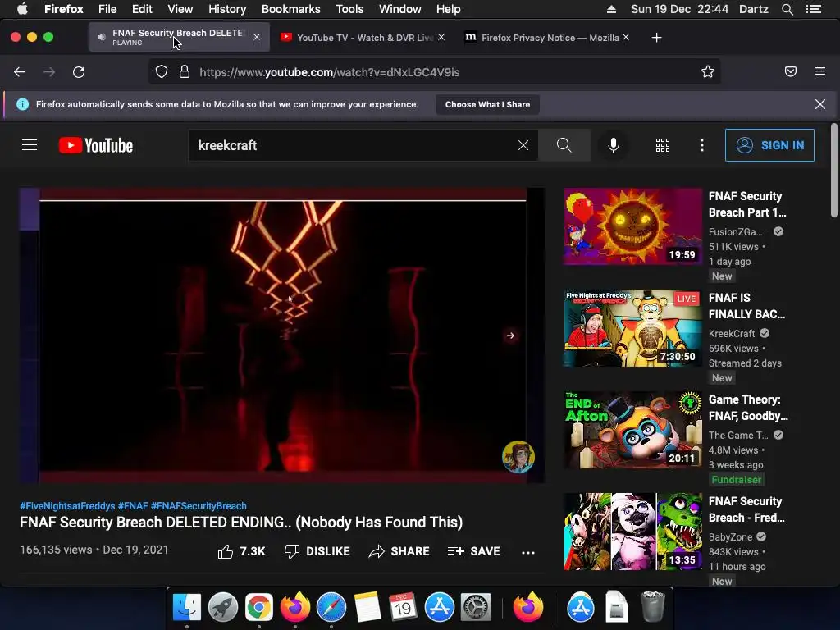The width and height of the screenshot is (840, 630).
Task: Open the #FNAFSecurityBreach hashtag link
Action: 199,505
